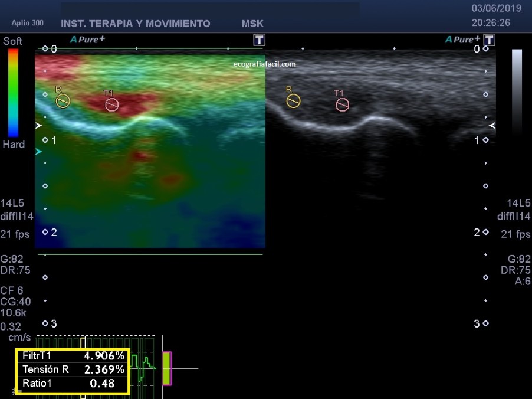Select the pink T1 circle on the elastogram

[111, 104]
